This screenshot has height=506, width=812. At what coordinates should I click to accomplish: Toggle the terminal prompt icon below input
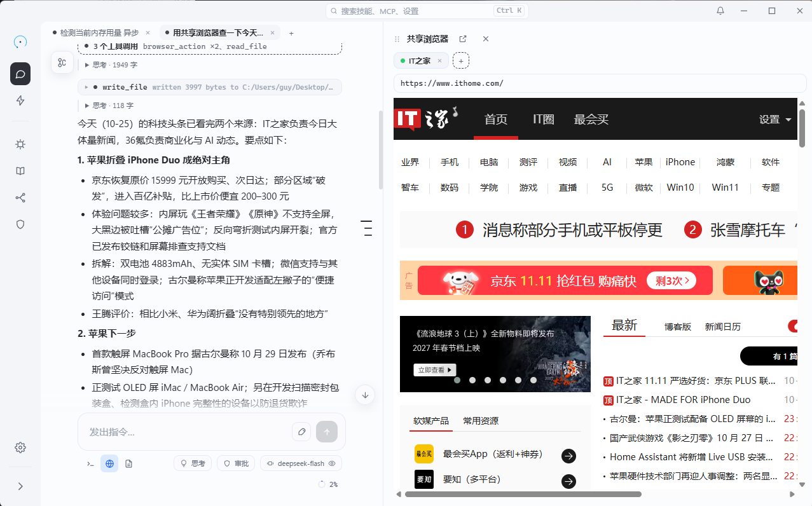click(x=90, y=464)
